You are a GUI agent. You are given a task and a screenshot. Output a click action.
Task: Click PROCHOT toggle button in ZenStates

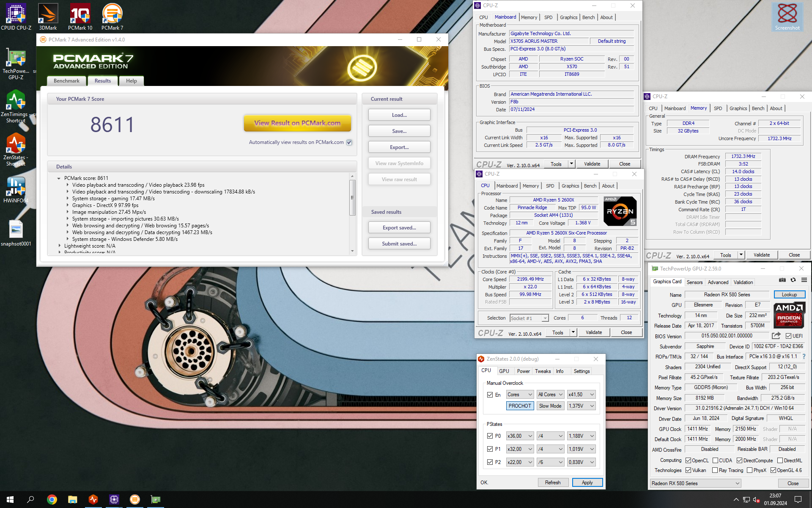pyautogui.click(x=520, y=406)
